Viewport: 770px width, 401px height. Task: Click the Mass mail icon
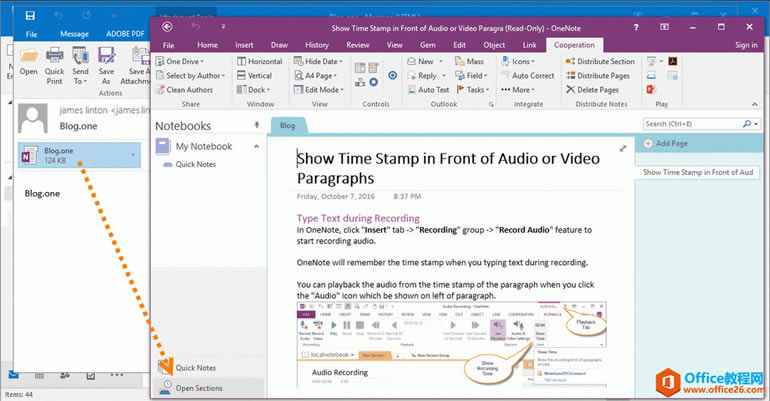(x=459, y=61)
